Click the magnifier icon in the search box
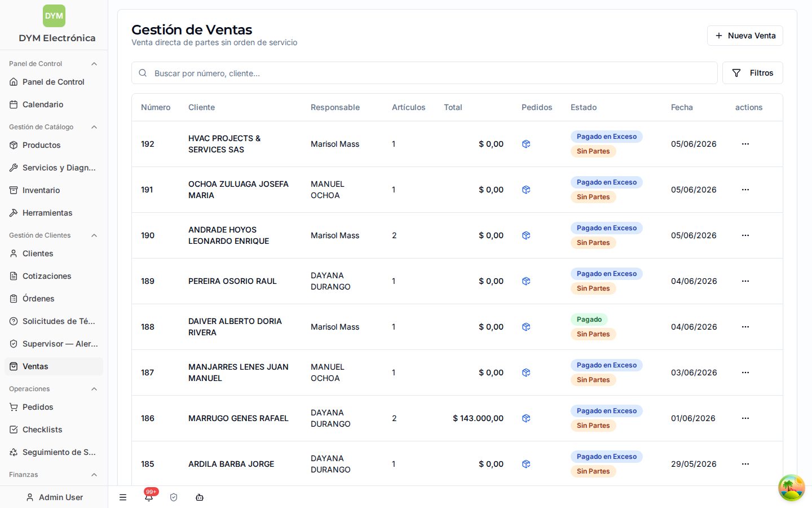 pos(143,73)
